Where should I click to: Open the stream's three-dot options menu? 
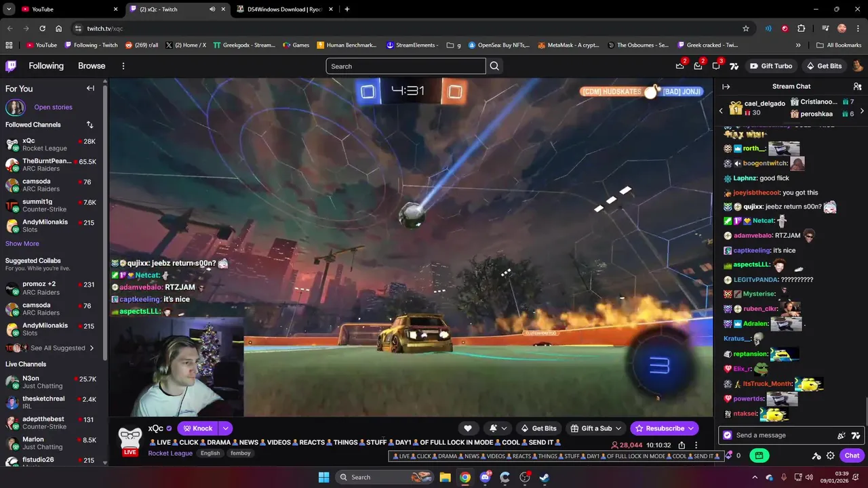[x=696, y=445]
